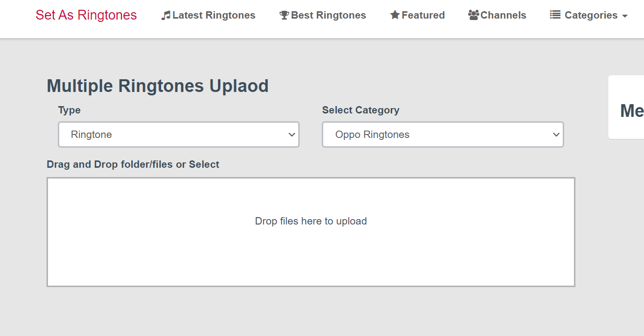Click the star icon beside Featured
644x336 pixels.
click(x=395, y=15)
